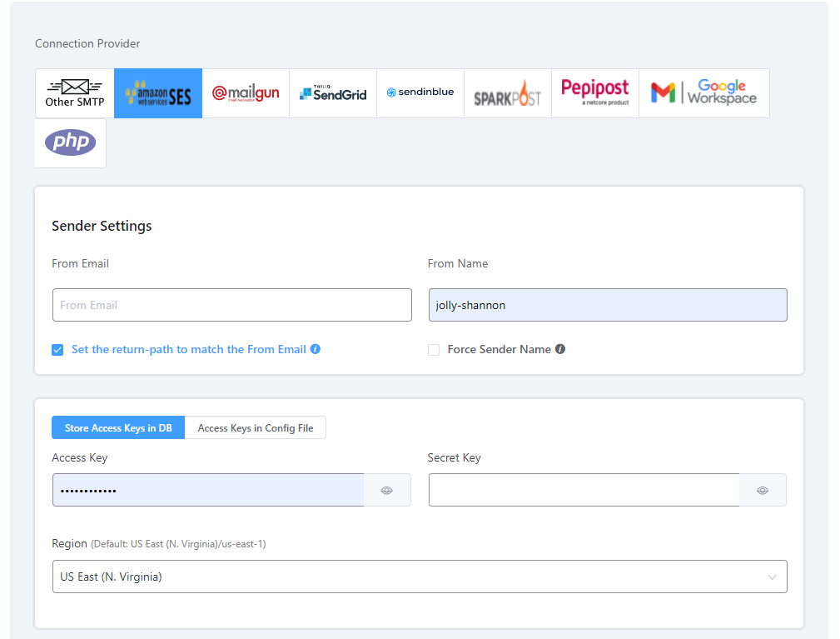Screen dimensions: 840x639
Task: Switch to Access Keys in Config File
Action: click(256, 427)
